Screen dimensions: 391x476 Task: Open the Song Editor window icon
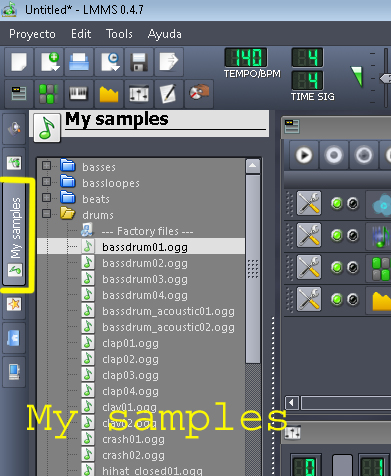pyautogui.click(x=19, y=94)
